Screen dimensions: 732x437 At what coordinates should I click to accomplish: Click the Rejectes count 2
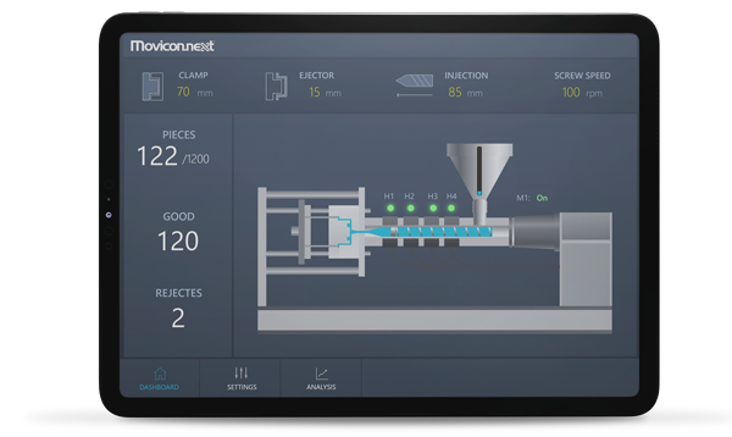tap(178, 318)
